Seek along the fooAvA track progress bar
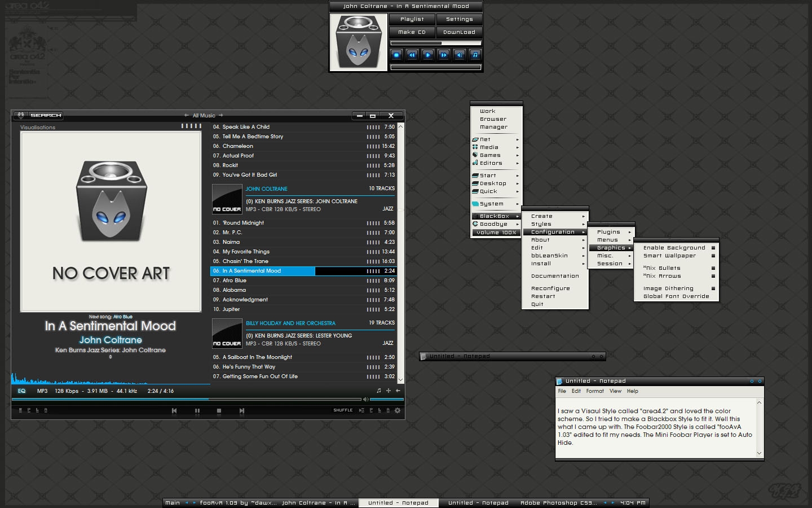The image size is (812, 508). [187, 400]
